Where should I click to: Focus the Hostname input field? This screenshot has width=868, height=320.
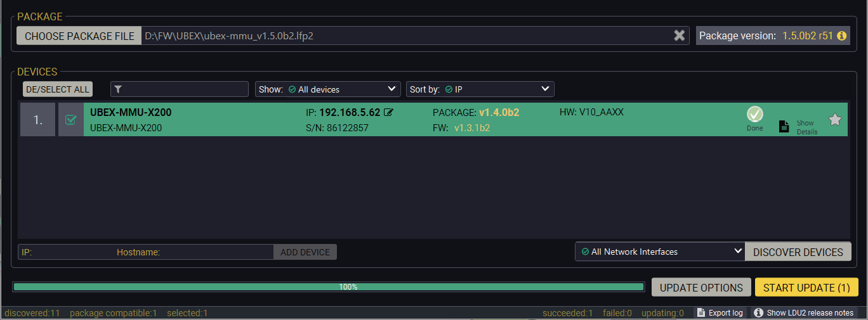(194, 252)
